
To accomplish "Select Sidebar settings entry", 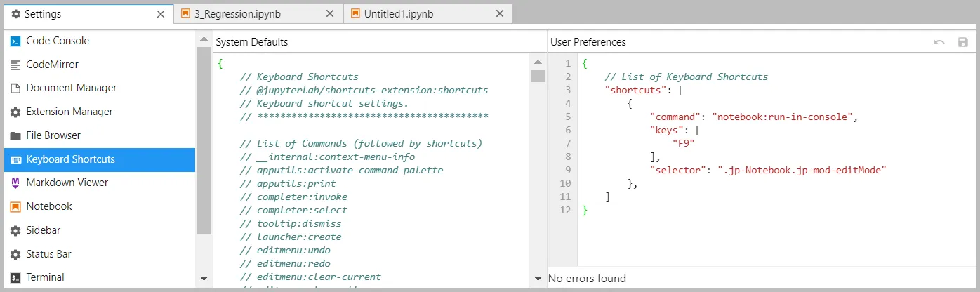I will point(43,230).
